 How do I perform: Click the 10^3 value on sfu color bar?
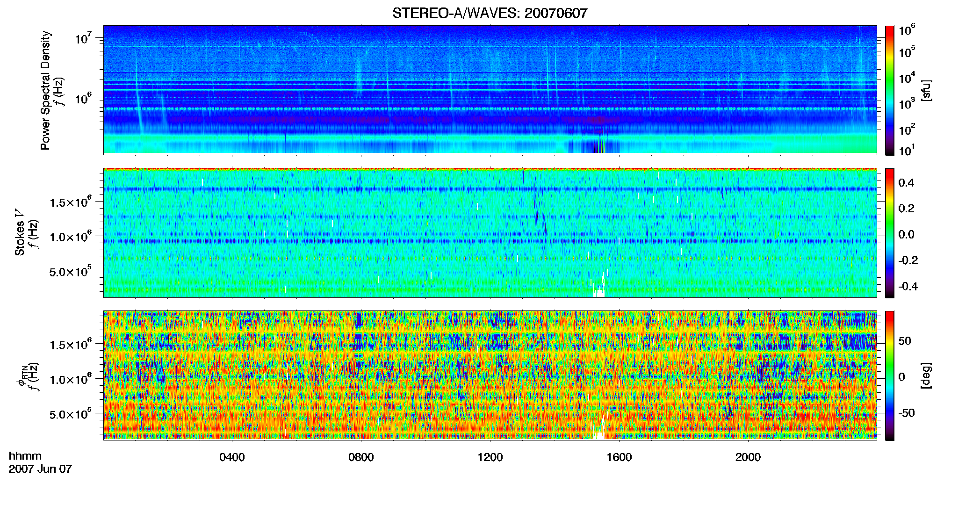coord(907,104)
